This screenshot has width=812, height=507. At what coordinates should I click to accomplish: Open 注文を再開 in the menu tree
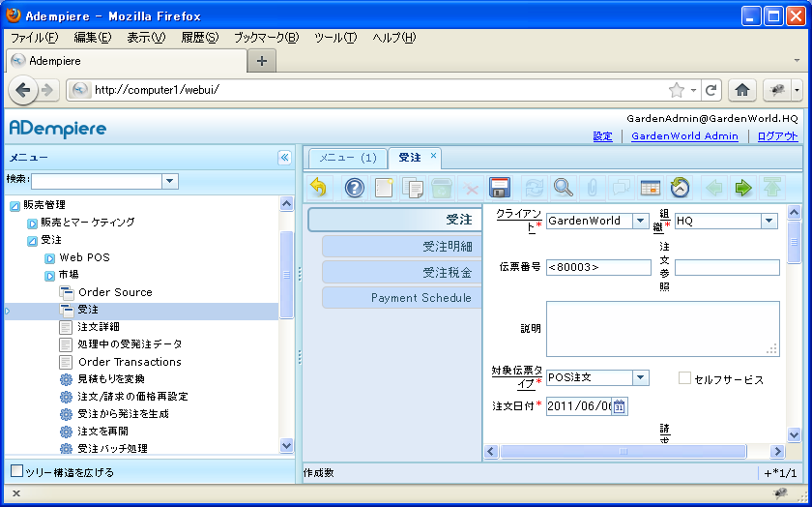[x=102, y=432]
